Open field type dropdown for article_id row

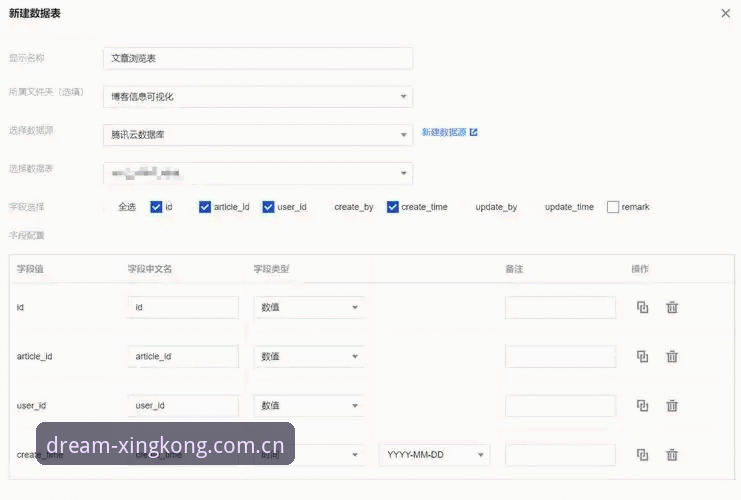point(309,356)
